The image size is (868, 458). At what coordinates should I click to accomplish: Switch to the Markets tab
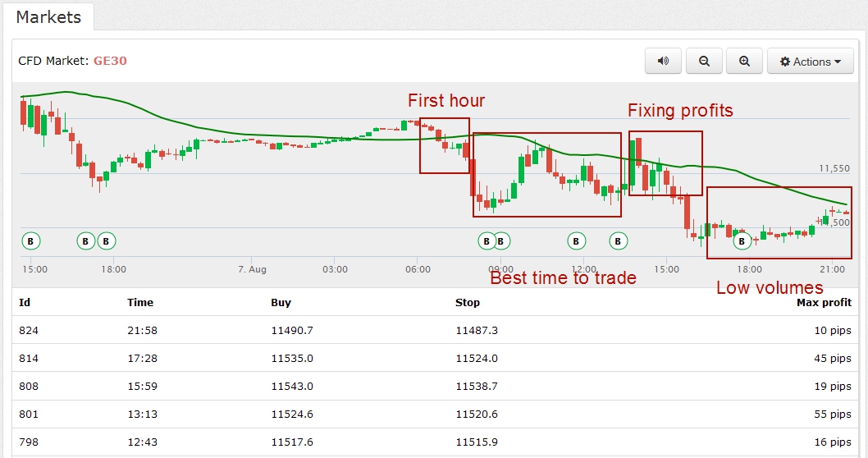pos(48,16)
